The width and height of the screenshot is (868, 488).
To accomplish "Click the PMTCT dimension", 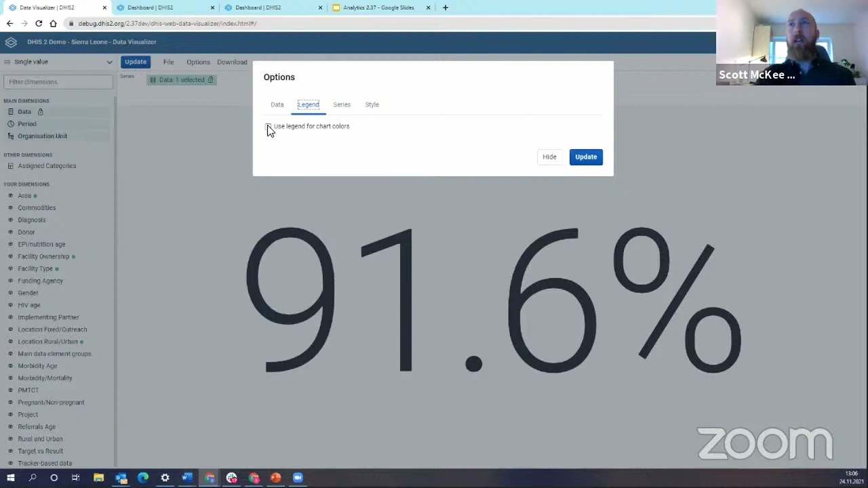I will (x=28, y=390).
